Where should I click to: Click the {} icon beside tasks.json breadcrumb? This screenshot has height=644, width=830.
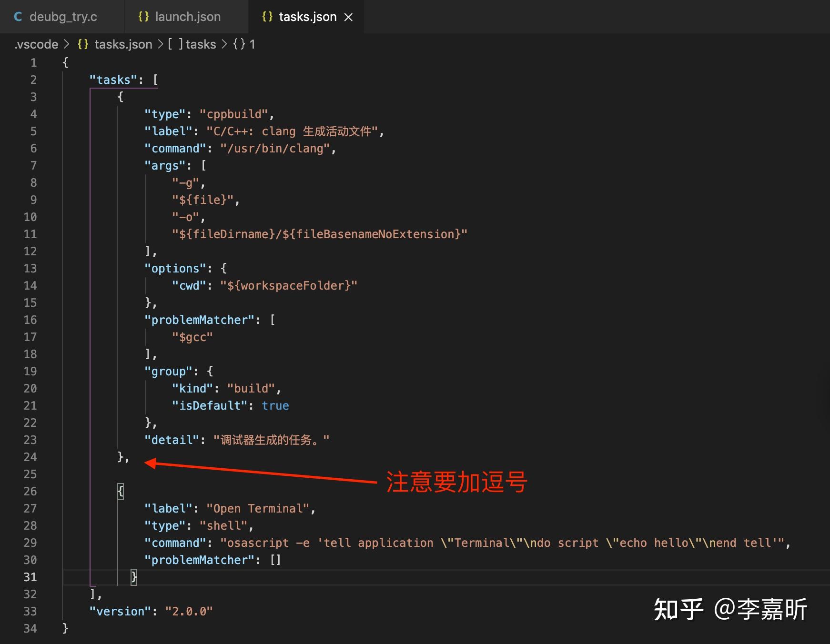click(82, 44)
